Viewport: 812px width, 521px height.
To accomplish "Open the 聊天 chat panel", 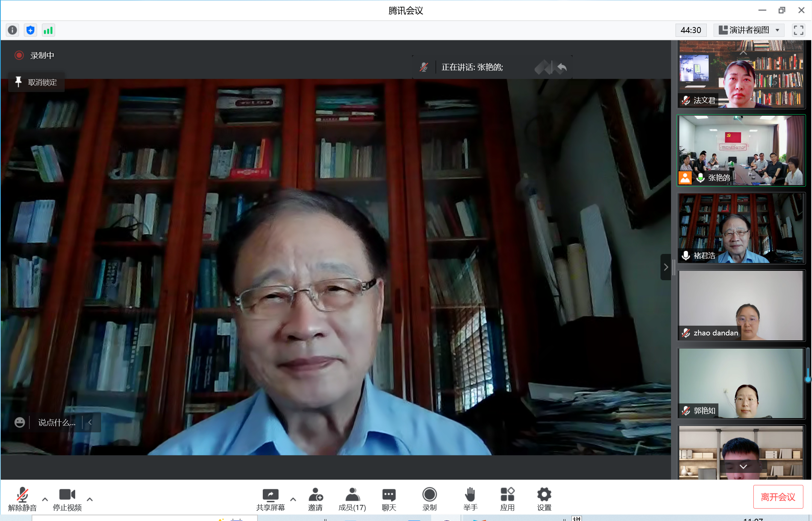I will [389, 499].
